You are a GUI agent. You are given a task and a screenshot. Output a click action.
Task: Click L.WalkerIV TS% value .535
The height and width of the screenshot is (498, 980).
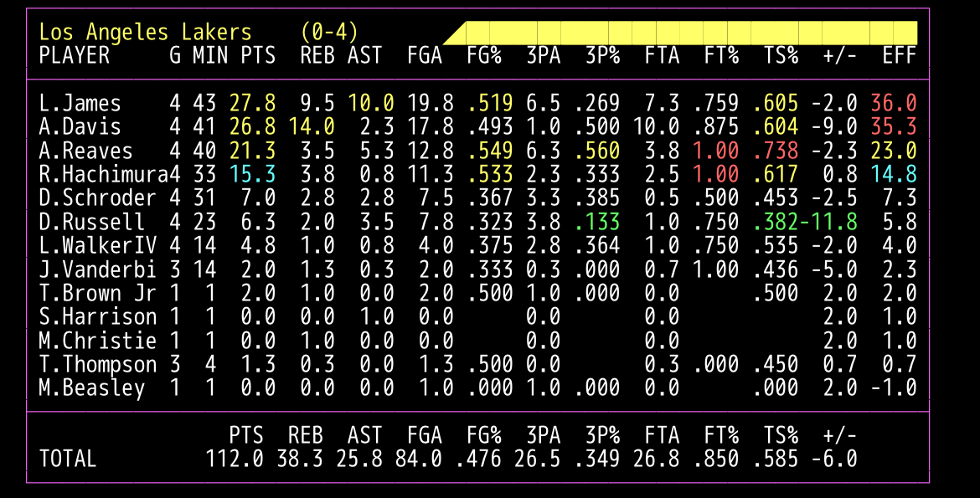tap(775, 245)
